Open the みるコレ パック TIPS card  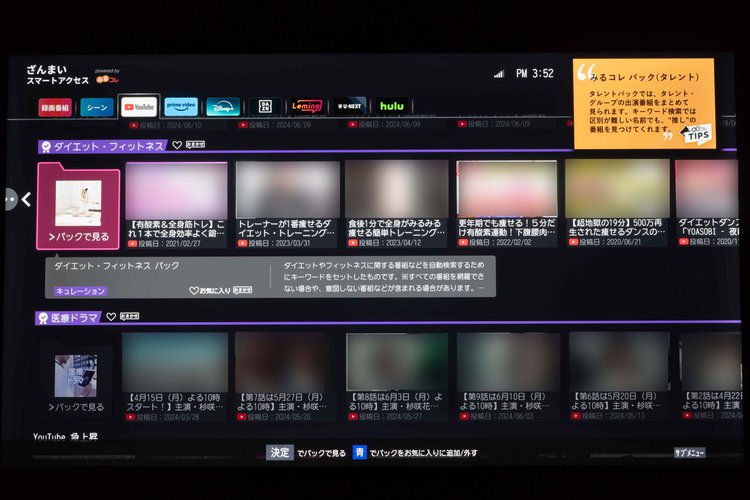pyautogui.click(x=644, y=103)
